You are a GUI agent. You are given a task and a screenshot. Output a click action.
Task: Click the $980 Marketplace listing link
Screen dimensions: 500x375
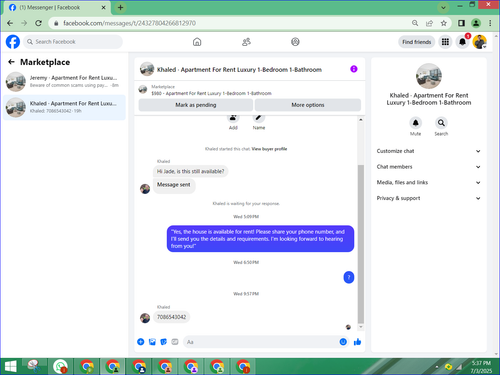coord(211,93)
